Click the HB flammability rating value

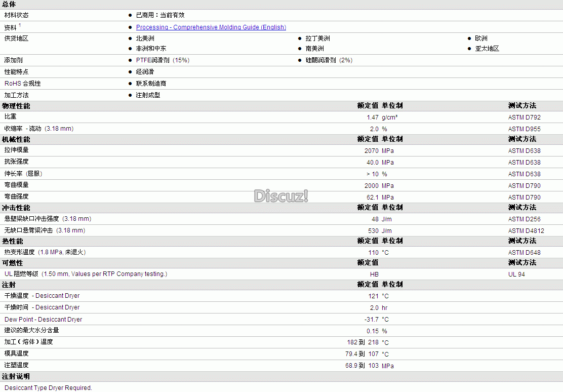pyautogui.click(x=374, y=274)
